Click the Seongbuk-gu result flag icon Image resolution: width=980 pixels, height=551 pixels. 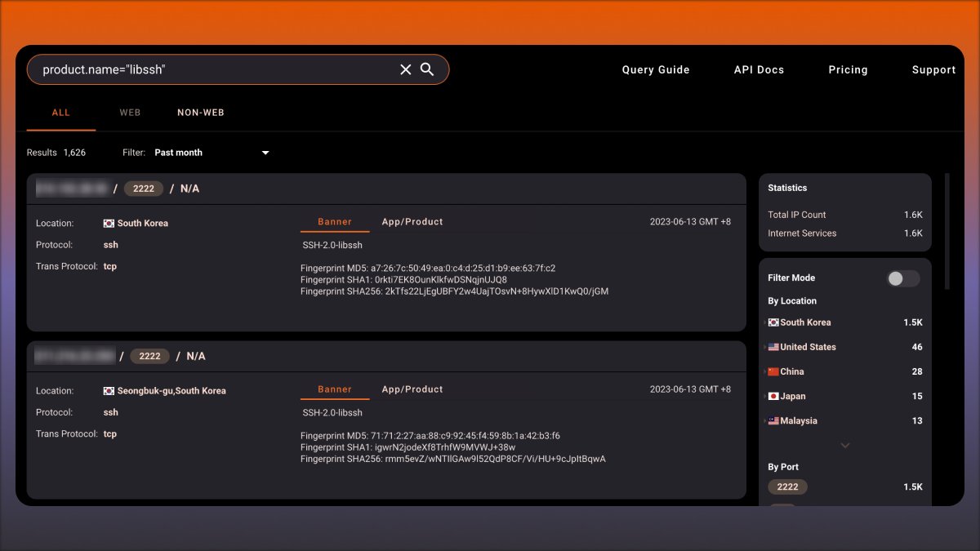pos(109,391)
